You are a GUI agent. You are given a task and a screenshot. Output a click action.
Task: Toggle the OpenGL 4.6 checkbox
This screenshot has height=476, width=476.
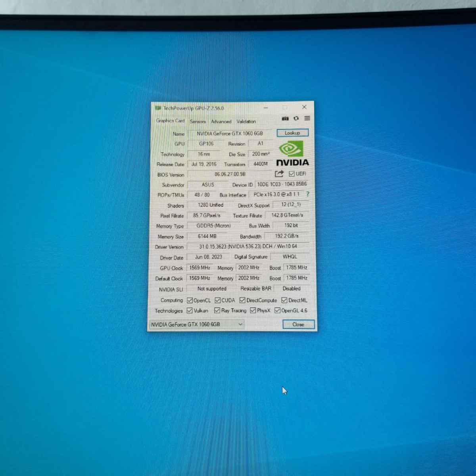click(x=277, y=311)
